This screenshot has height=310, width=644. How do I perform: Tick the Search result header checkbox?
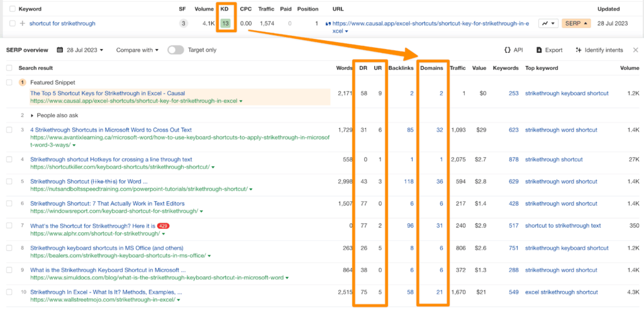9,67
